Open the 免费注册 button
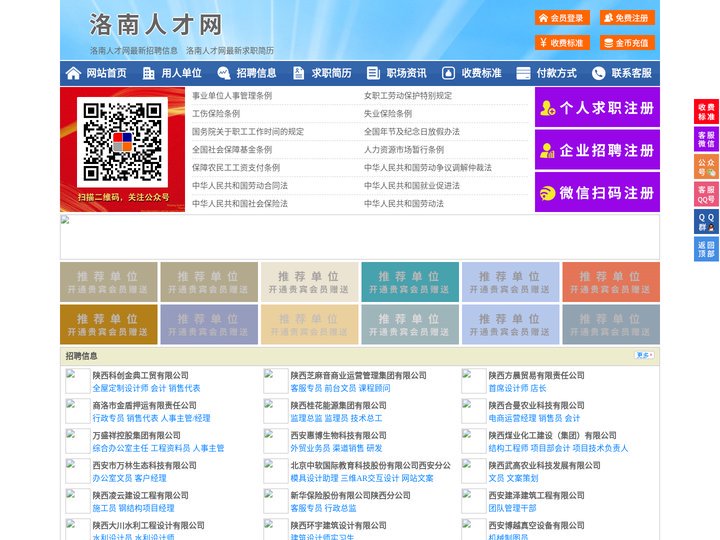 coord(627,18)
